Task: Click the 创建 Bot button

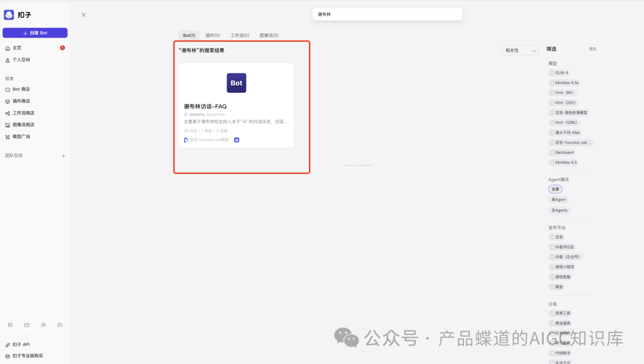Action: pos(35,33)
